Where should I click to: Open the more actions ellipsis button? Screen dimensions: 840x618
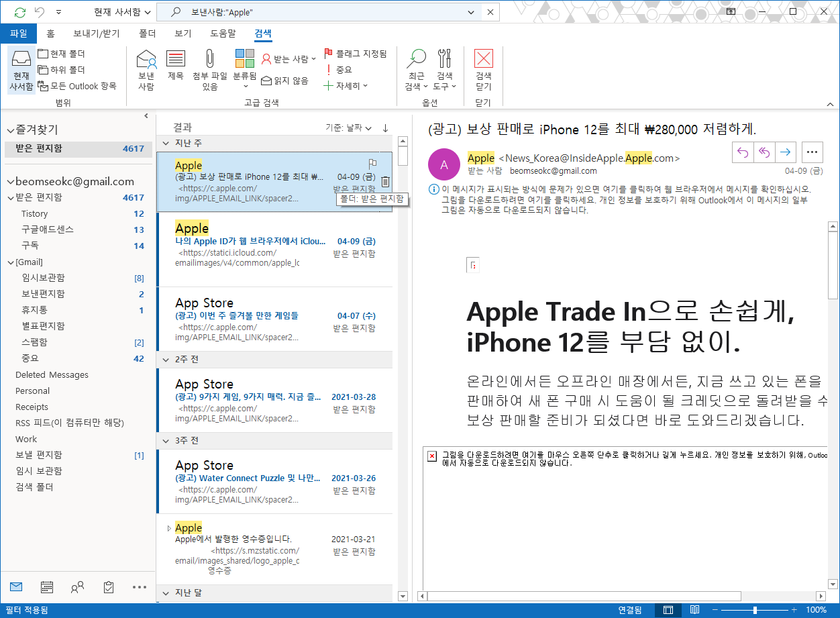click(812, 152)
